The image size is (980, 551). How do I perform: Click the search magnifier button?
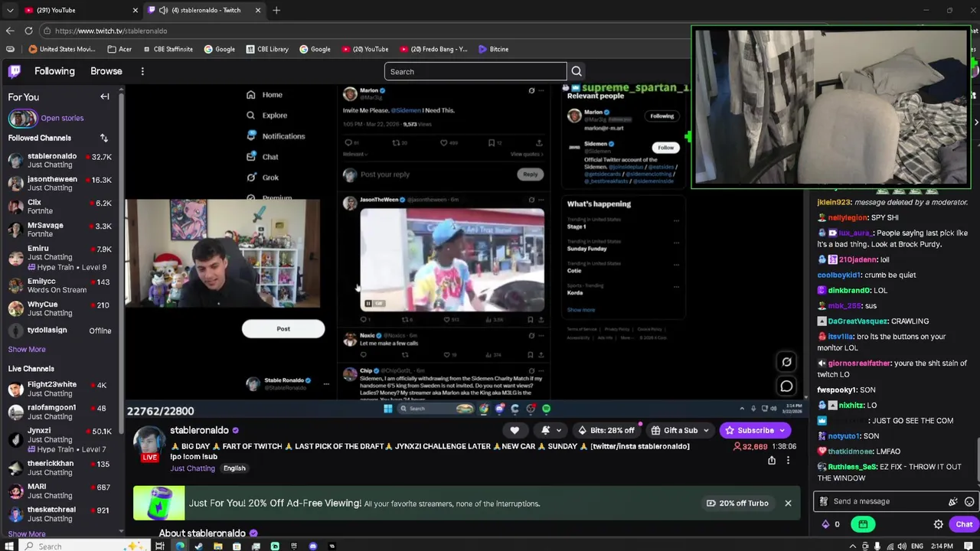577,71
